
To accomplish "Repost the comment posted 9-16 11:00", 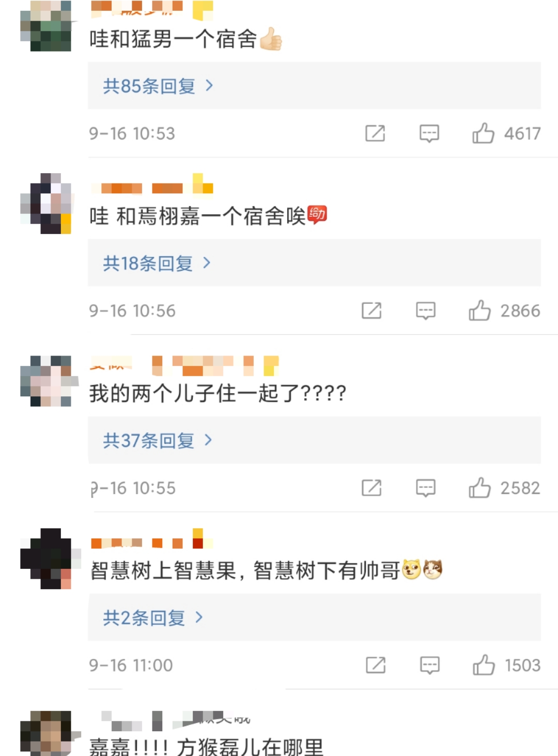I will [376, 665].
